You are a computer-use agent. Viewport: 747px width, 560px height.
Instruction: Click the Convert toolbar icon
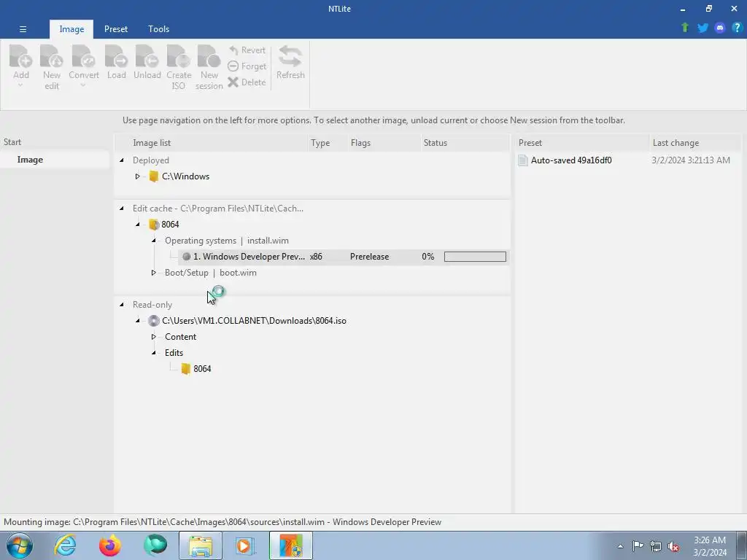point(83,56)
